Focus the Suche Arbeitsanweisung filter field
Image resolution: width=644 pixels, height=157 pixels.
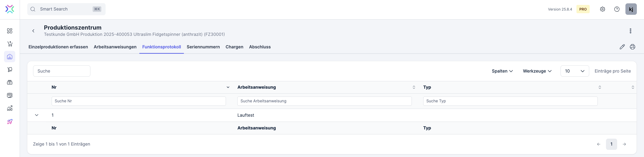(x=324, y=101)
